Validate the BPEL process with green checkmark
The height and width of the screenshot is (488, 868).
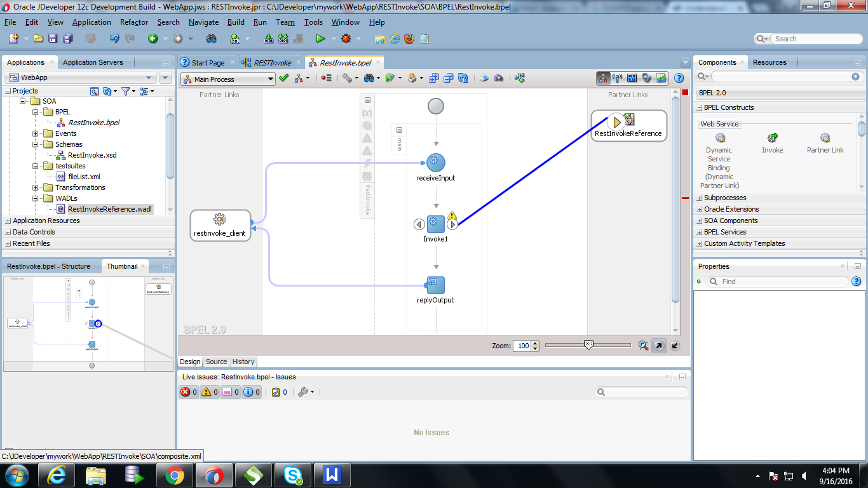(283, 78)
